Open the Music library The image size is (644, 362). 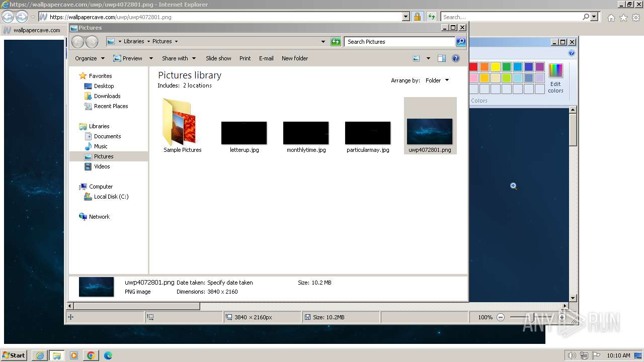[x=101, y=146]
